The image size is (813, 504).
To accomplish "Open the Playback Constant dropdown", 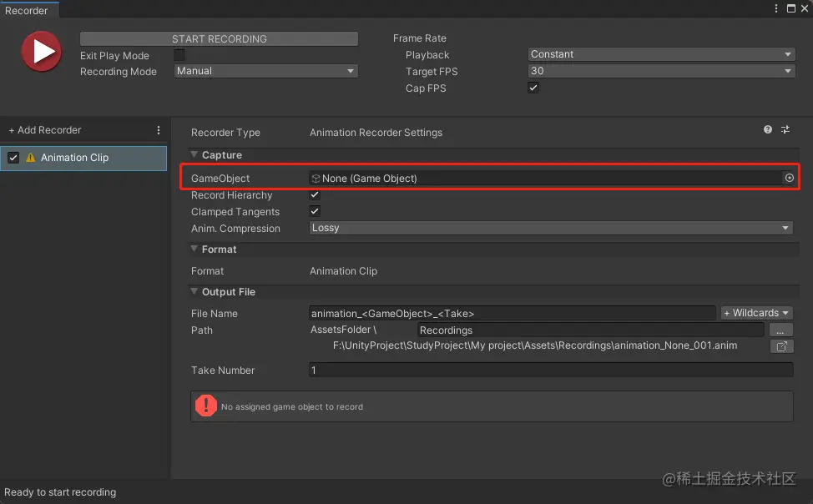I will (x=661, y=54).
